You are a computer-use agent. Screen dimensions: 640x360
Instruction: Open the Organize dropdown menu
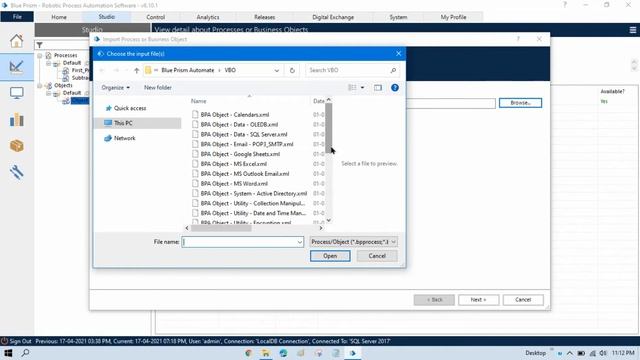point(116,88)
